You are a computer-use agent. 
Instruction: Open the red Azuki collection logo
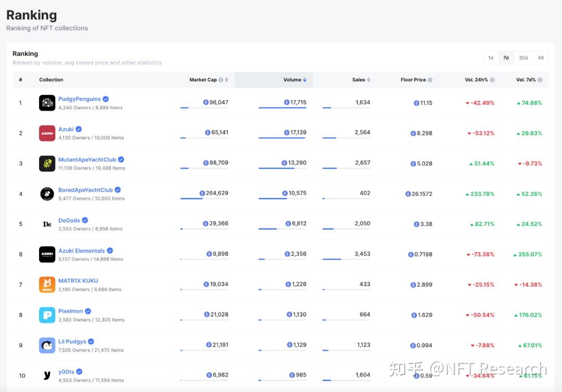(x=47, y=133)
